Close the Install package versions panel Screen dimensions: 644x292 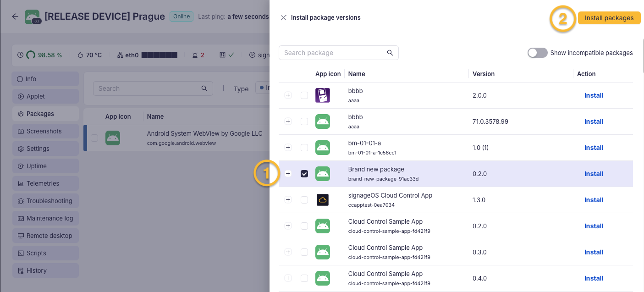(284, 18)
